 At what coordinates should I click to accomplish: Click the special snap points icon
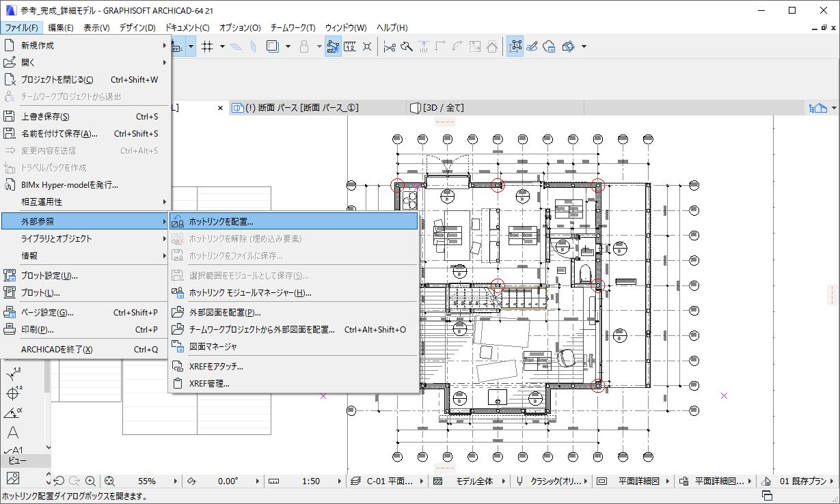367,46
